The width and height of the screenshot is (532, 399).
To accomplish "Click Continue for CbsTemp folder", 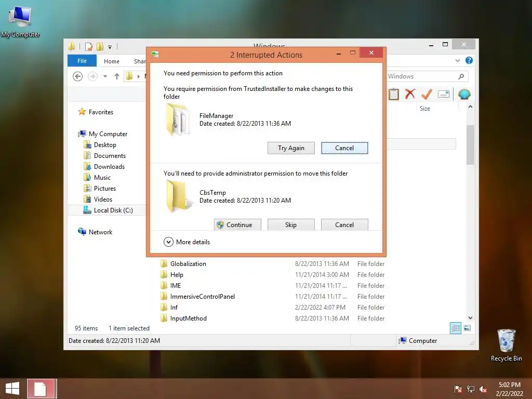I will [x=237, y=224].
